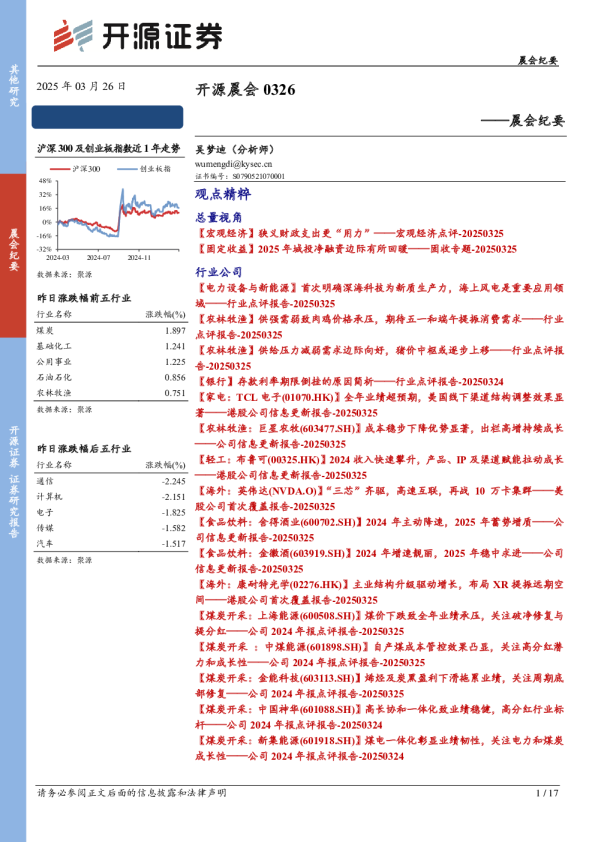This screenshot has width=595, height=842.
Task: Click certificate number S0790521070001
Action: point(258,176)
